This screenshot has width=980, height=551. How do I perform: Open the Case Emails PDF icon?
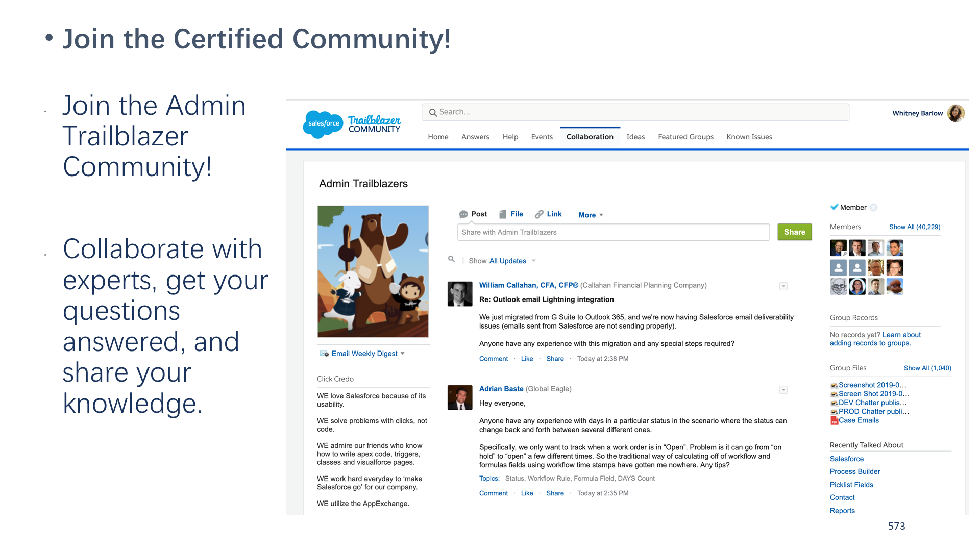pyautogui.click(x=834, y=421)
